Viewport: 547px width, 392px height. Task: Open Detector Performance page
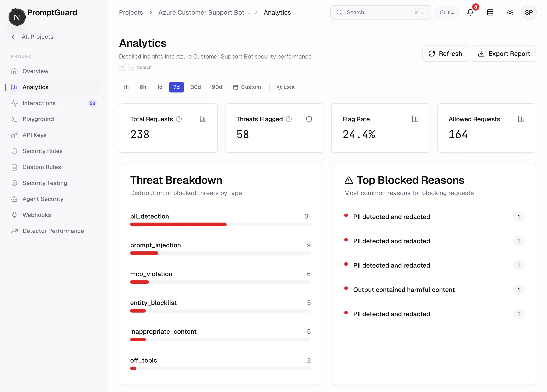coord(54,231)
